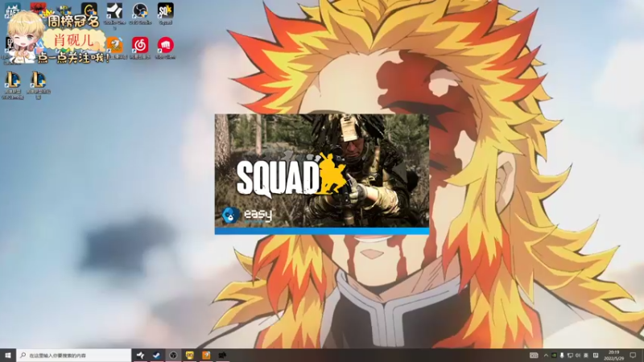644x362 pixels.
Task: Expand hidden system tray icons
Action: click(546, 356)
